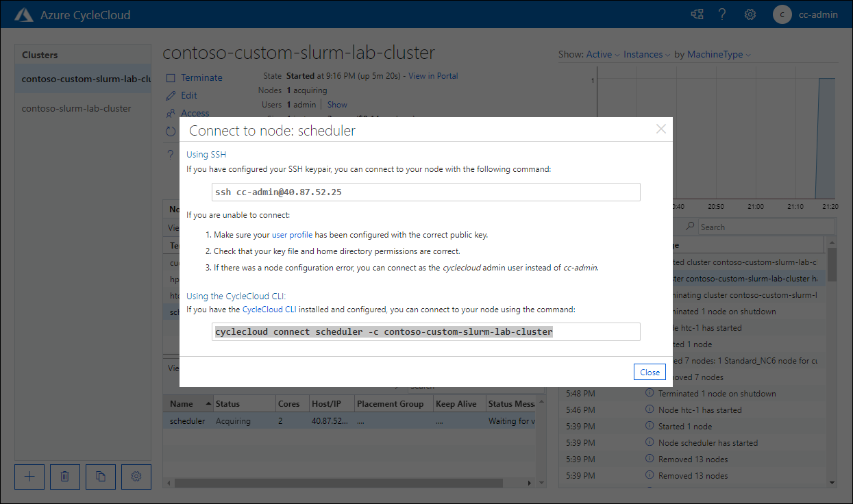Screen dimensions: 853x504
Task: Click the cluster topology icon in the top bar
Action: 697,14
